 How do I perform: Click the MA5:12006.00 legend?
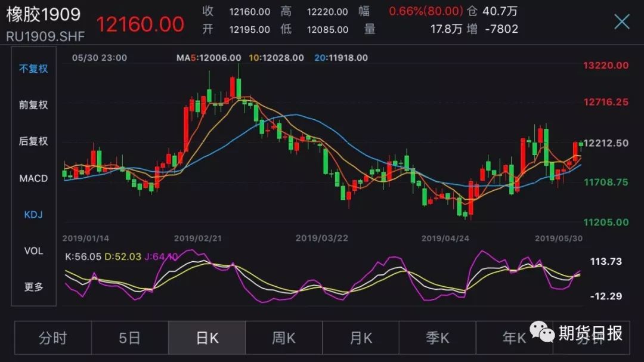tap(209, 58)
